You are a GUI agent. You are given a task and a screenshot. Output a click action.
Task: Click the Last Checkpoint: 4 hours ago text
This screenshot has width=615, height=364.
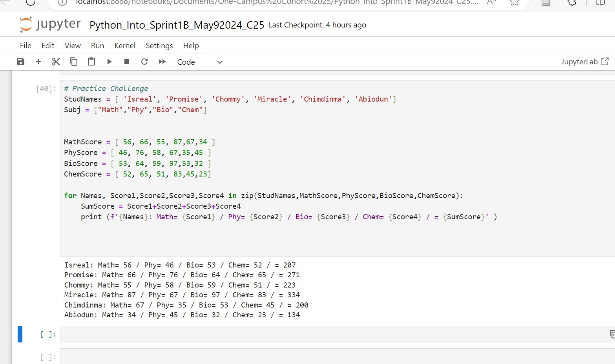click(x=318, y=25)
